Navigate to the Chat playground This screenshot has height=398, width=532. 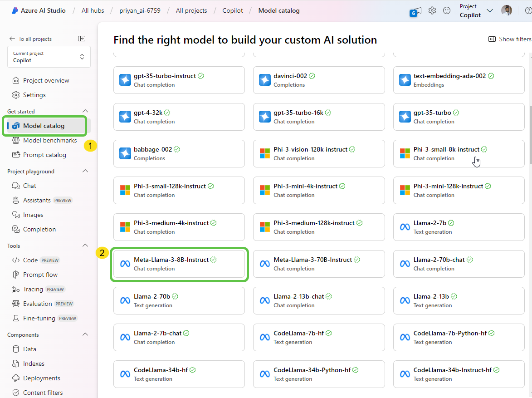(x=29, y=186)
